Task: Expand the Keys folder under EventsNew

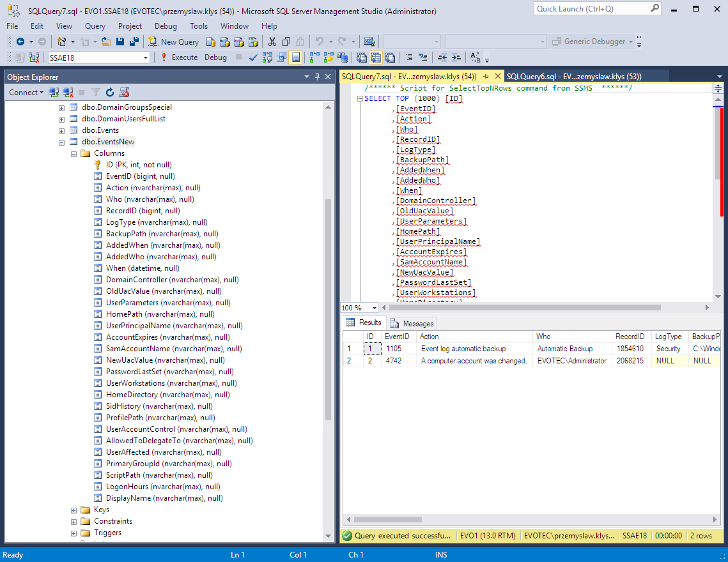Action: point(73,510)
